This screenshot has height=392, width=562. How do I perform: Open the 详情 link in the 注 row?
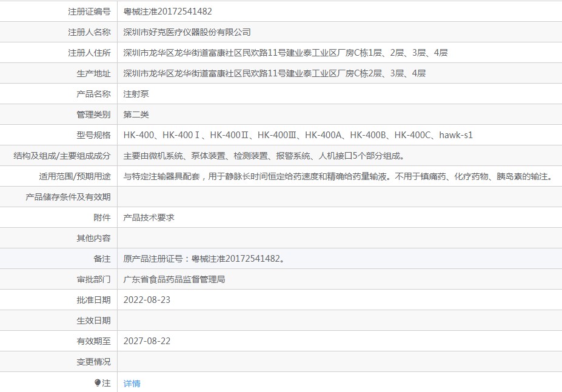tap(132, 384)
